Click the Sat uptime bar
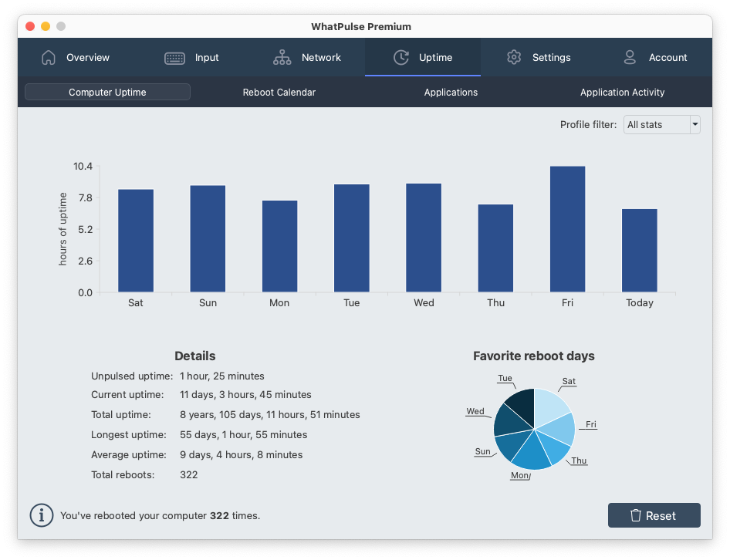 [136, 241]
